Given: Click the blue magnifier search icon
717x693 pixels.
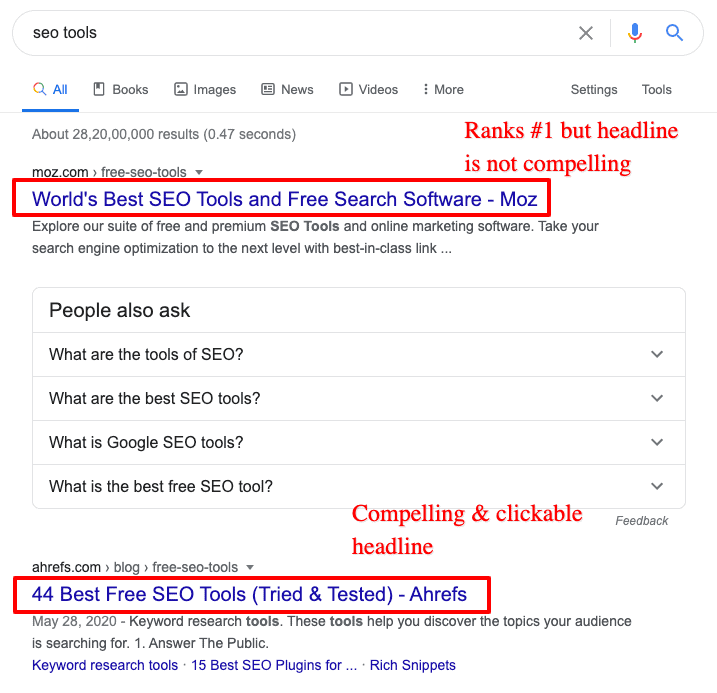Looking at the screenshot, I should pyautogui.click(x=674, y=33).
